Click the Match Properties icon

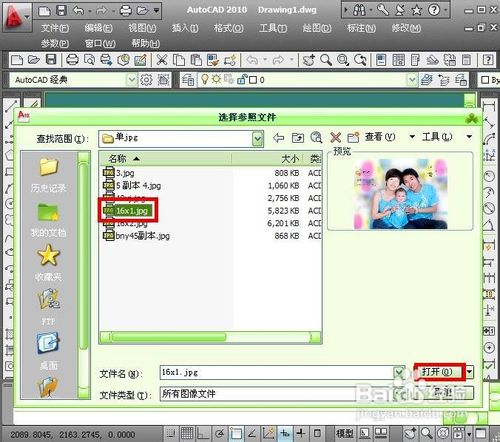pyautogui.click(x=213, y=60)
